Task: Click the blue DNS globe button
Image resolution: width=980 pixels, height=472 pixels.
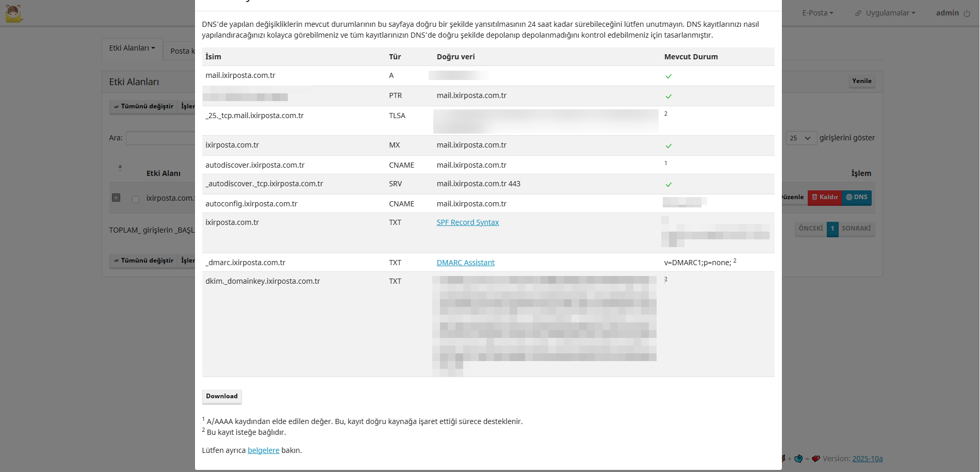Action: 857,198
